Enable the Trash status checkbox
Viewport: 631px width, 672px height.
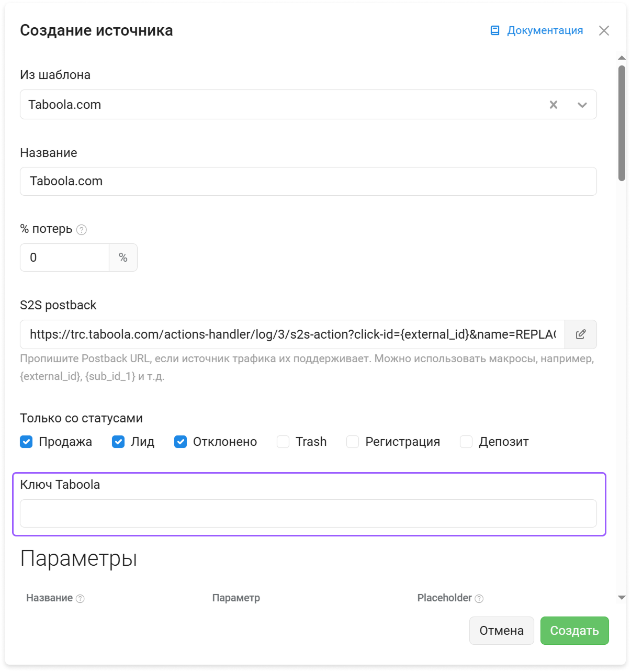point(283,442)
